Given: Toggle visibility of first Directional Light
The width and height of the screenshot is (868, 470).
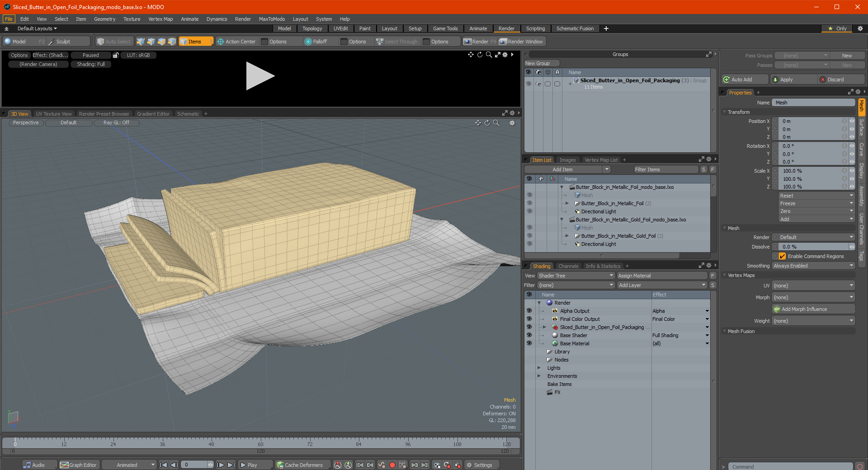Looking at the screenshot, I should pyautogui.click(x=529, y=211).
